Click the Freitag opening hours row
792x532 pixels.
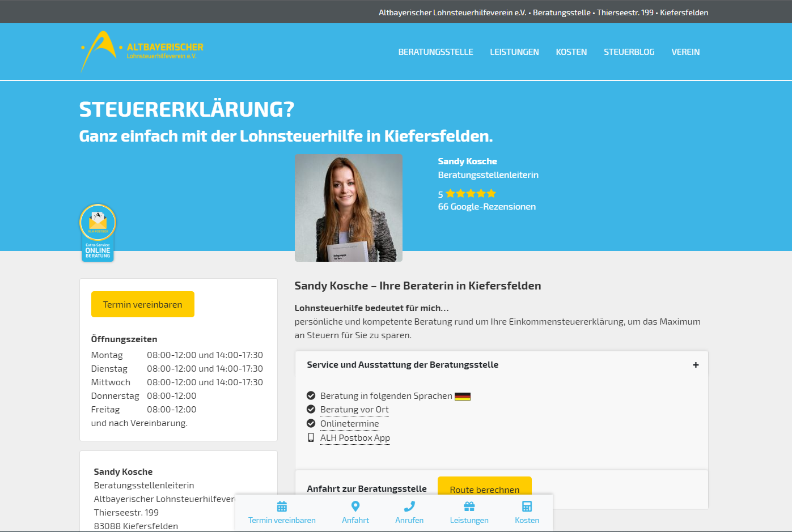[144, 410]
